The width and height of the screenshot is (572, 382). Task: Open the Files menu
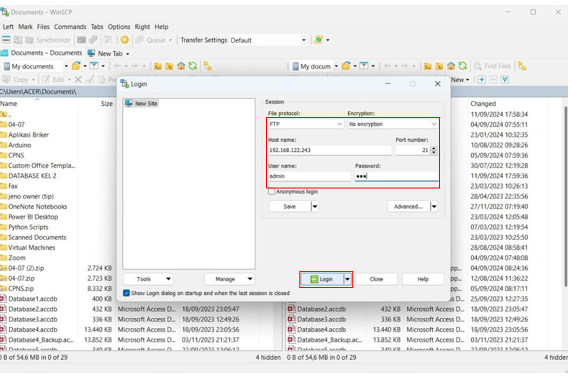pyautogui.click(x=43, y=27)
